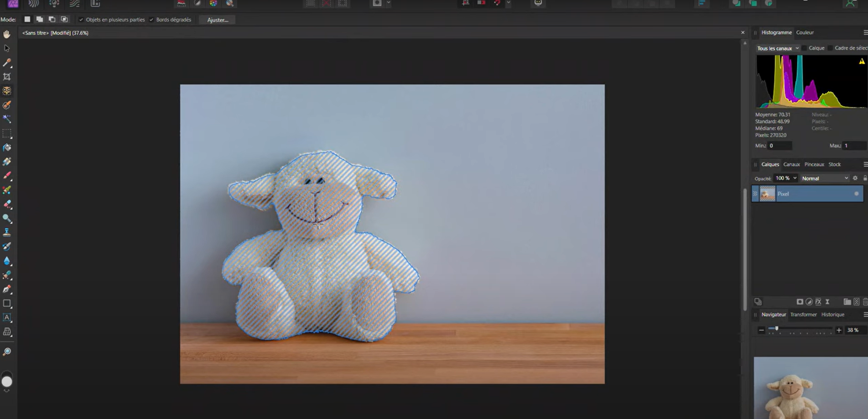868x419 pixels.
Task: Choose the Pen tool in toolbar
Action: coord(7,289)
